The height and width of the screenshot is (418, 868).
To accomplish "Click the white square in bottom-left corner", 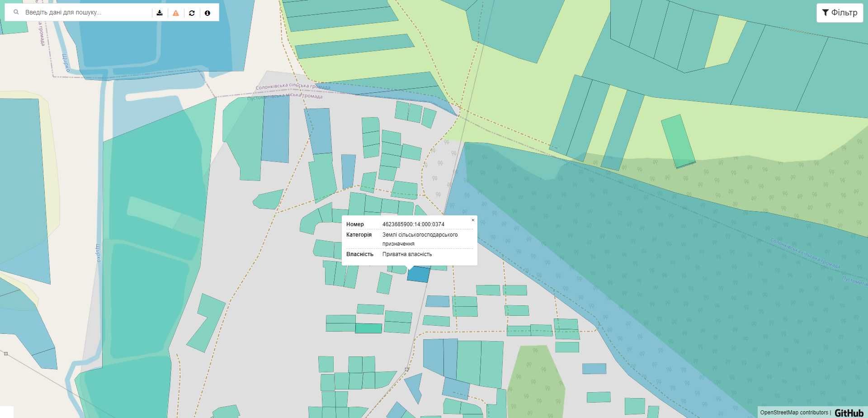I will [x=6, y=412].
